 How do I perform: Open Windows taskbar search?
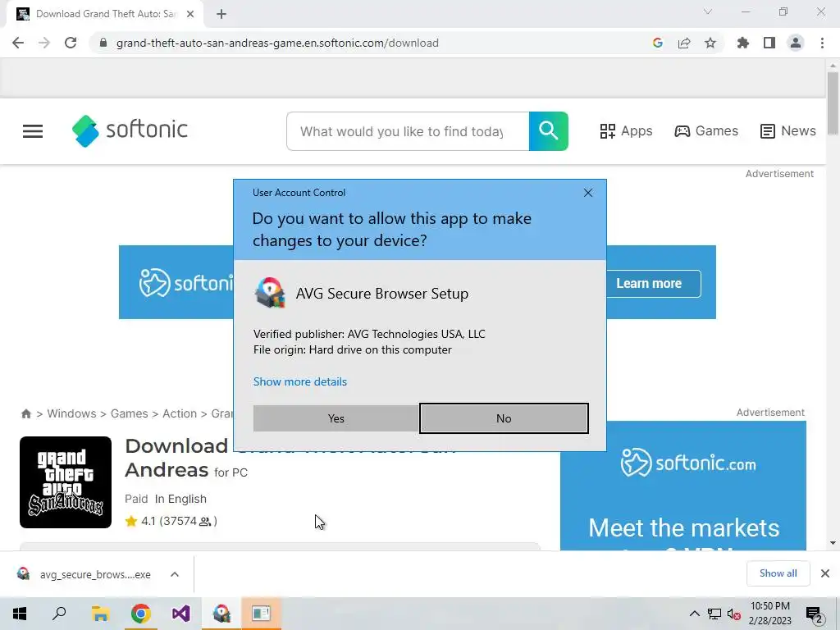click(59, 614)
